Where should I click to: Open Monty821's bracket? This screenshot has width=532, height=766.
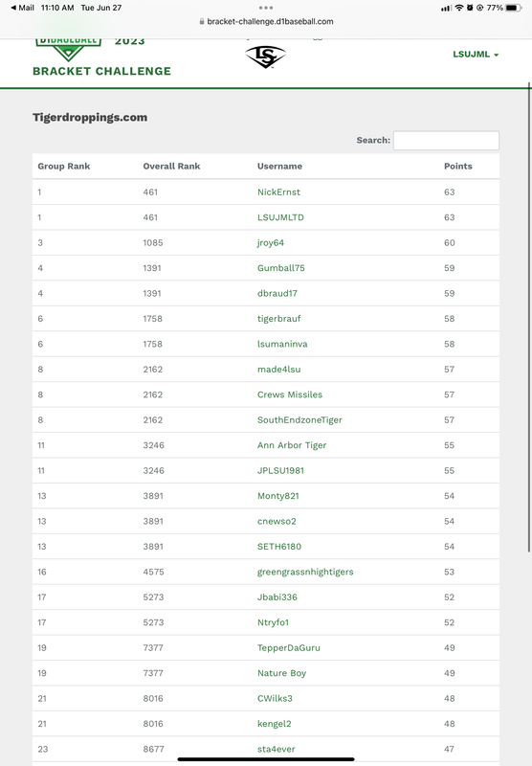[278, 496]
